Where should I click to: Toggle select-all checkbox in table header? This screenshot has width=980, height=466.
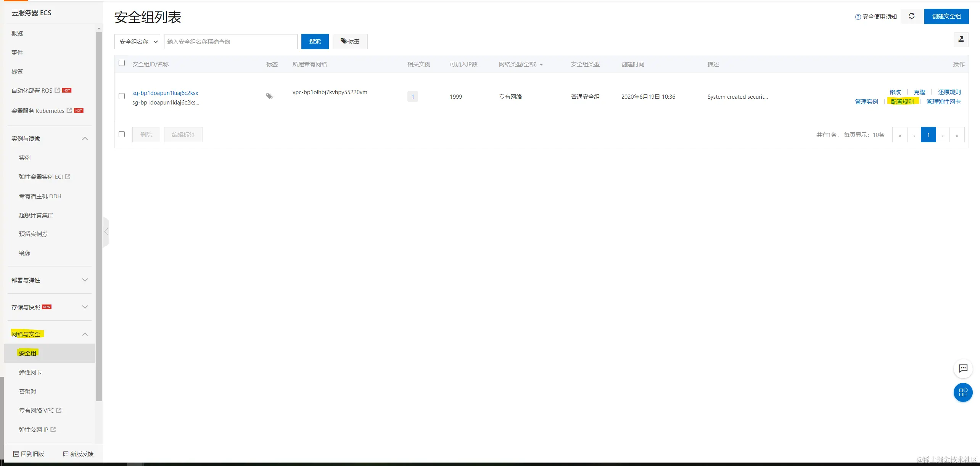[x=122, y=63]
